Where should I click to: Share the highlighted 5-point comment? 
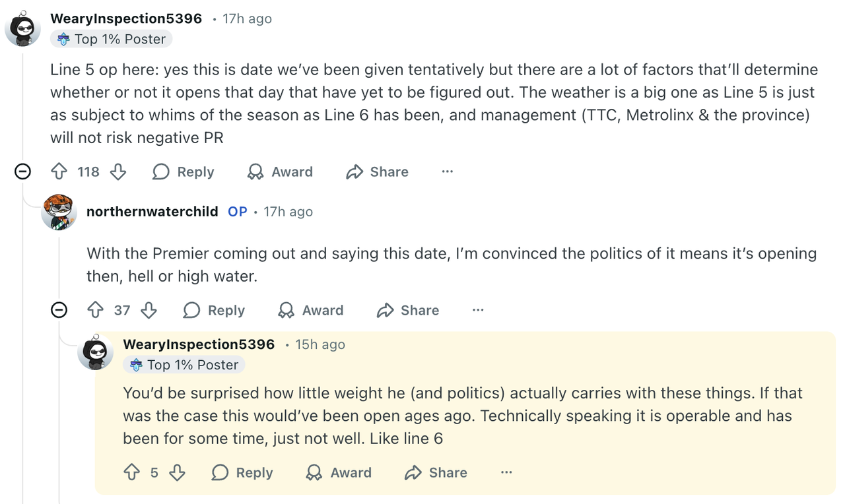436,473
